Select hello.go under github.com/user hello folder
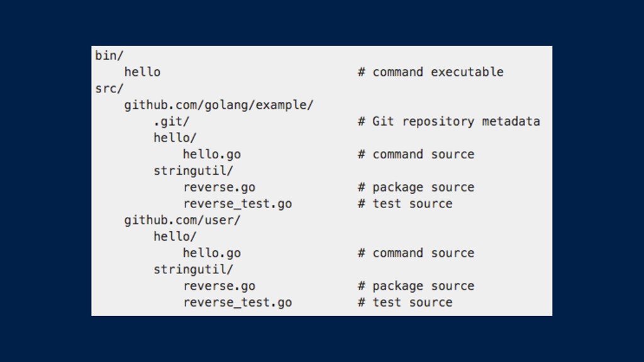 click(212, 253)
